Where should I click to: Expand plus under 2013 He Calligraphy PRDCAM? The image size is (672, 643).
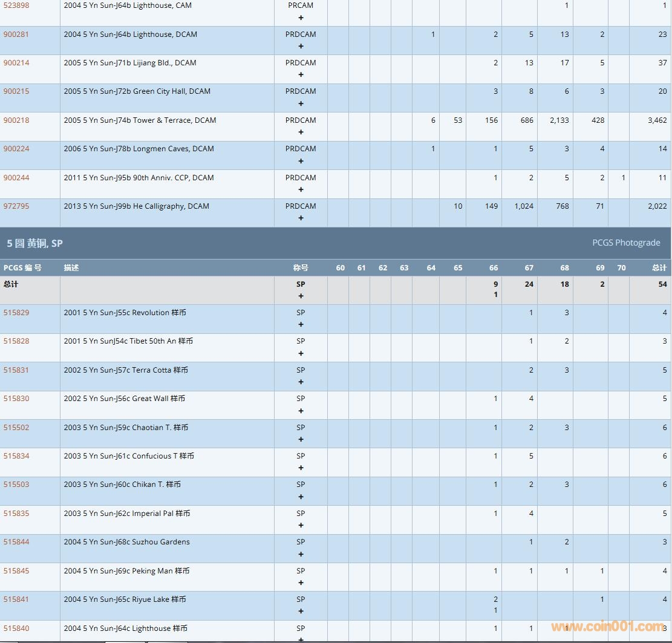(301, 218)
